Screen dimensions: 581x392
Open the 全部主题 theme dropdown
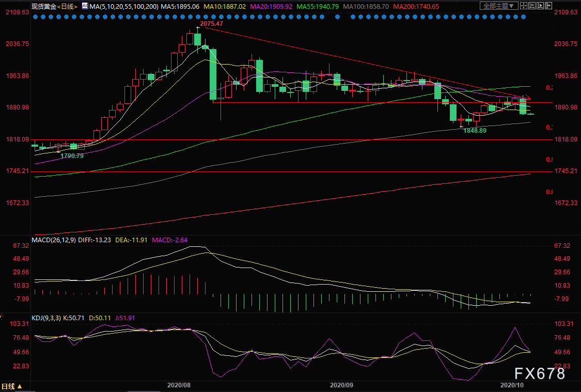click(499, 6)
